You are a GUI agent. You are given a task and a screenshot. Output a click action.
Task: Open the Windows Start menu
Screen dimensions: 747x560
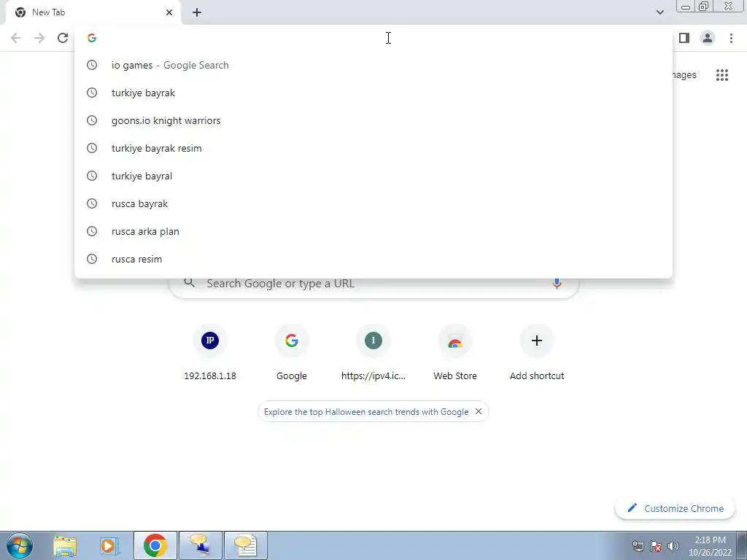click(20, 545)
